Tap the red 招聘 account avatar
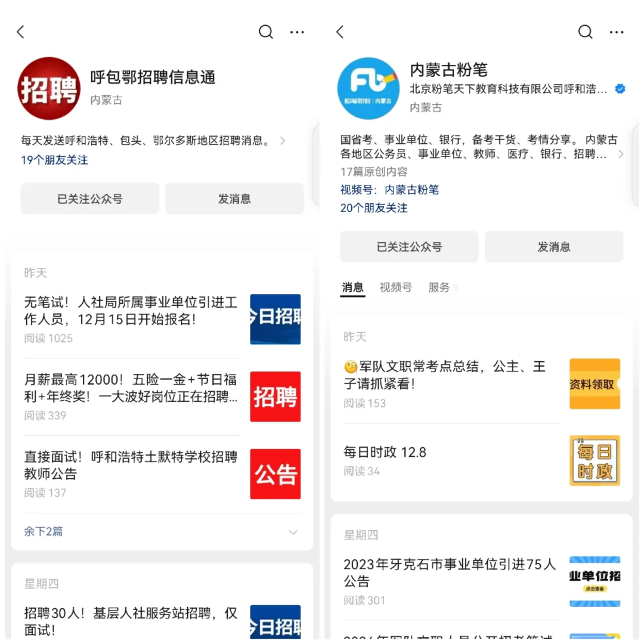 tap(49, 88)
